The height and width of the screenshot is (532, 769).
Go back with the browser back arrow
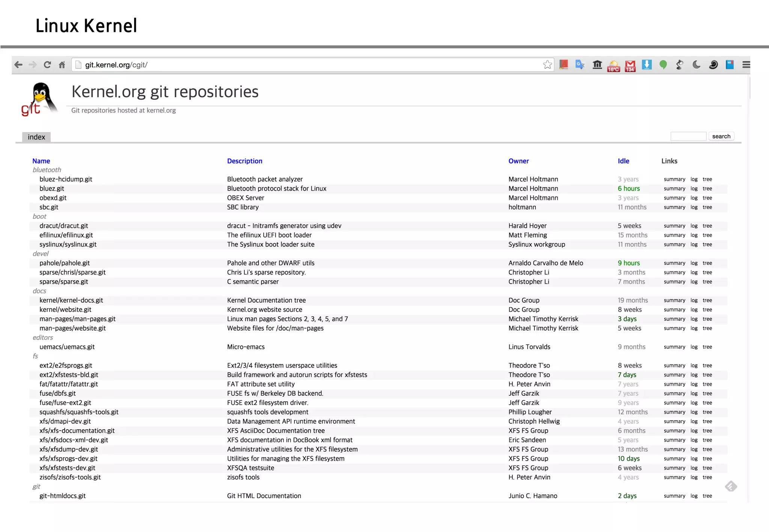[18, 65]
